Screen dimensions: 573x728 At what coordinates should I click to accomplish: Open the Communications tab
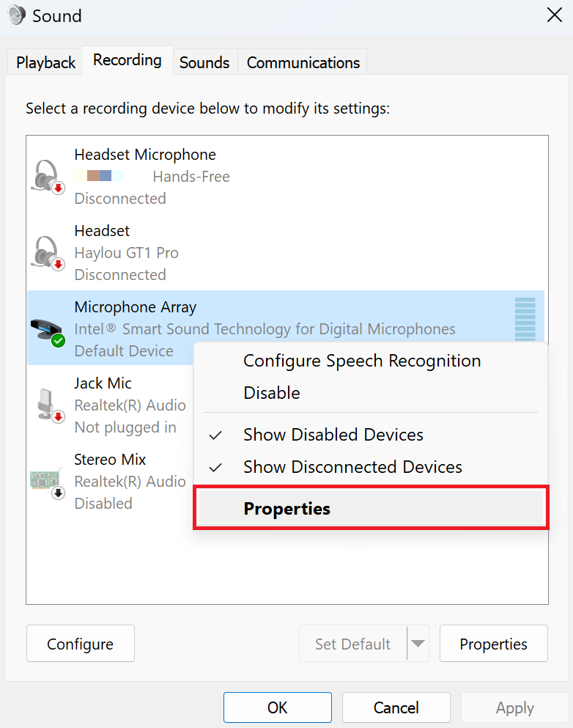[x=302, y=63]
